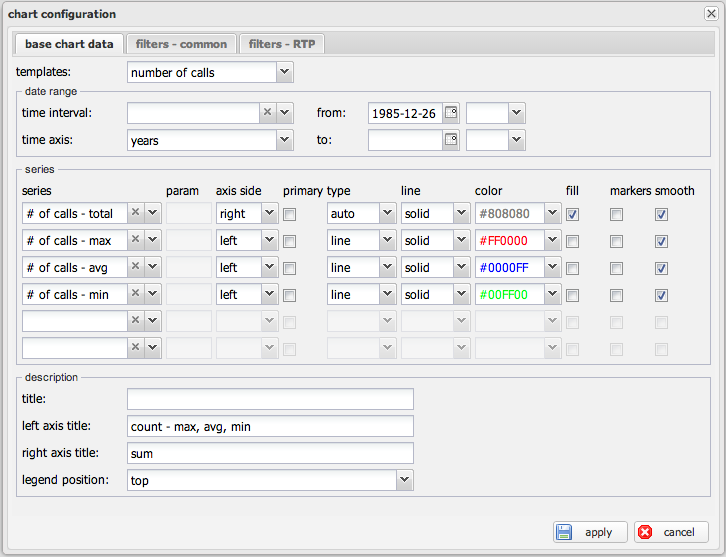Viewport: 726px width, 557px height.
Task: Open the time axis 'years' dropdown
Action: pos(285,140)
